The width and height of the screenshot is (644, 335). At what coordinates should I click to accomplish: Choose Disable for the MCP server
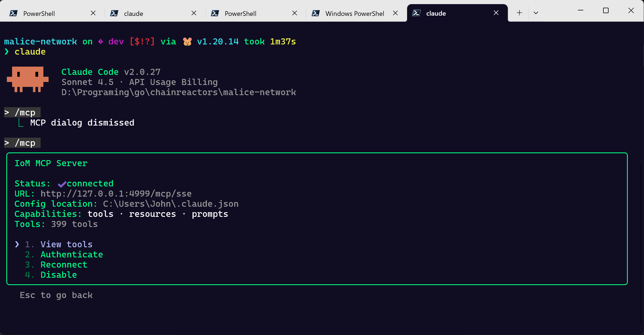point(58,275)
